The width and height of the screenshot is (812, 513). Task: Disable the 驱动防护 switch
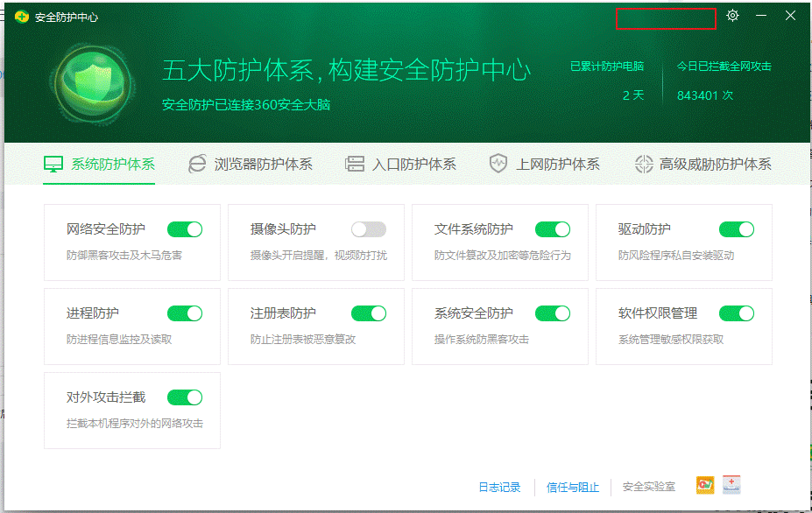pos(737,229)
